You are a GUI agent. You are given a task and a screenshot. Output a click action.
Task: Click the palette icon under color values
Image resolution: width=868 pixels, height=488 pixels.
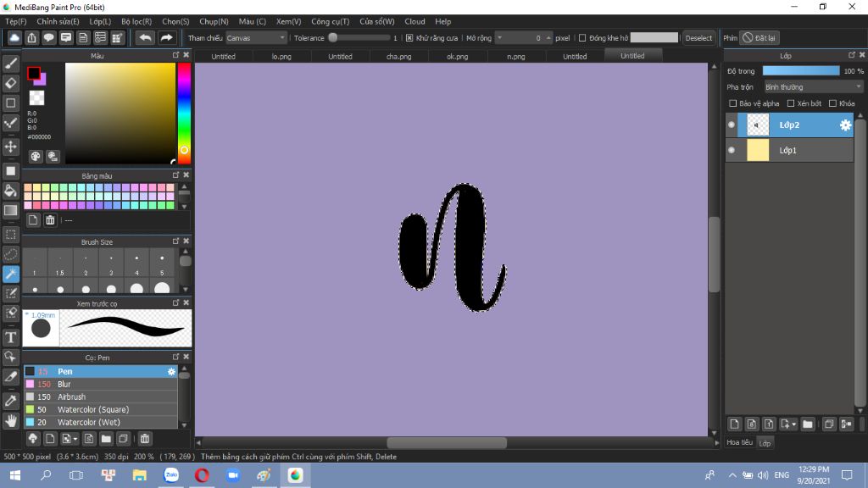36,157
